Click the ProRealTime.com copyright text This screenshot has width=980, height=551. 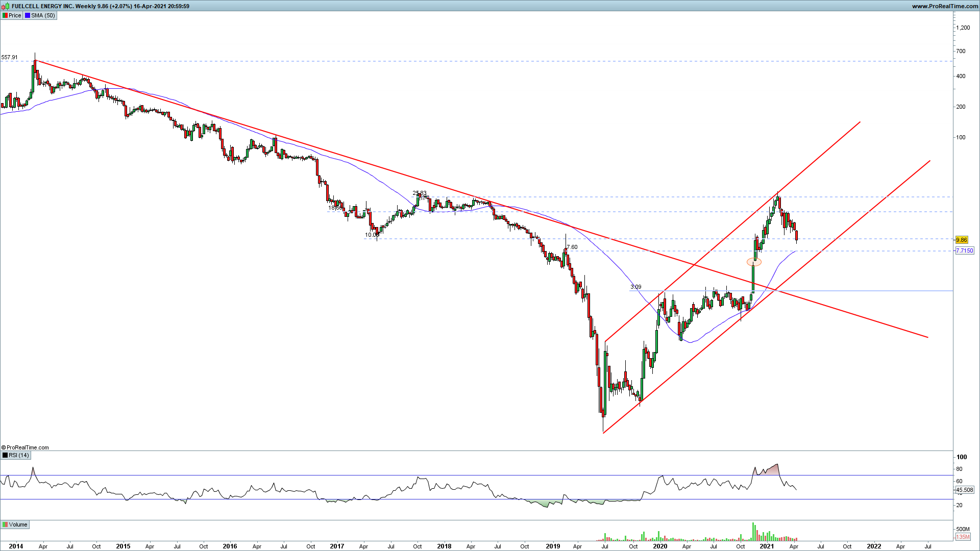26,447
